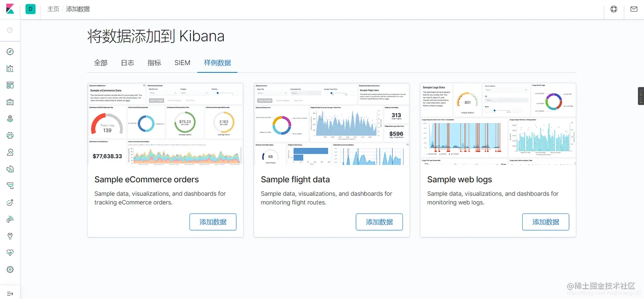The width and height of the screenshot is (644, 299).
Task: Click the Sample flight data title
Action: [x=295, y=179]
